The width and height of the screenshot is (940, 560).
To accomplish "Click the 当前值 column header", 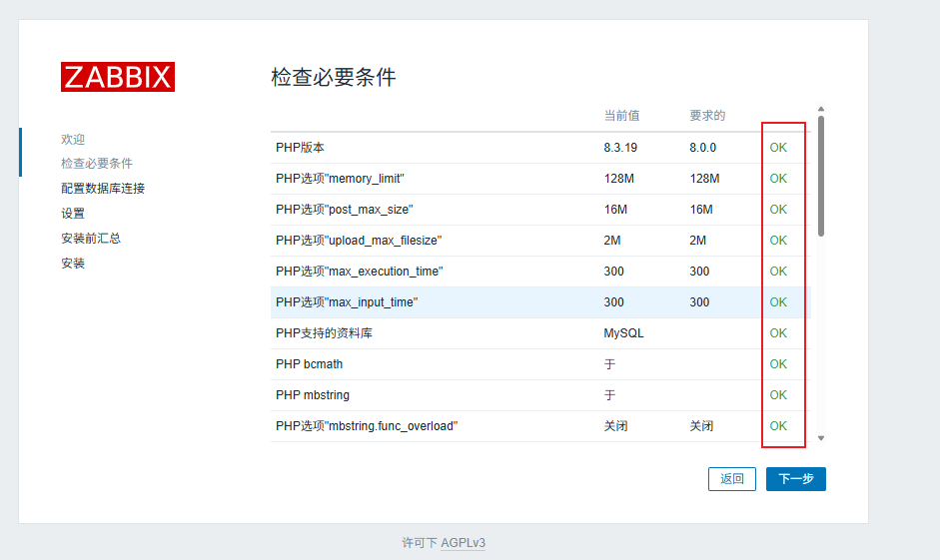I will click(621, 116).
